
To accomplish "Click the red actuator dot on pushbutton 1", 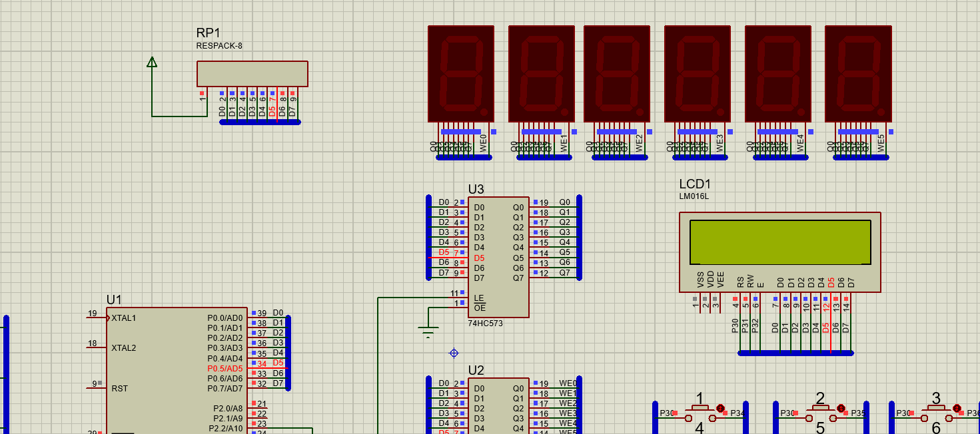I will click(720, 408).
